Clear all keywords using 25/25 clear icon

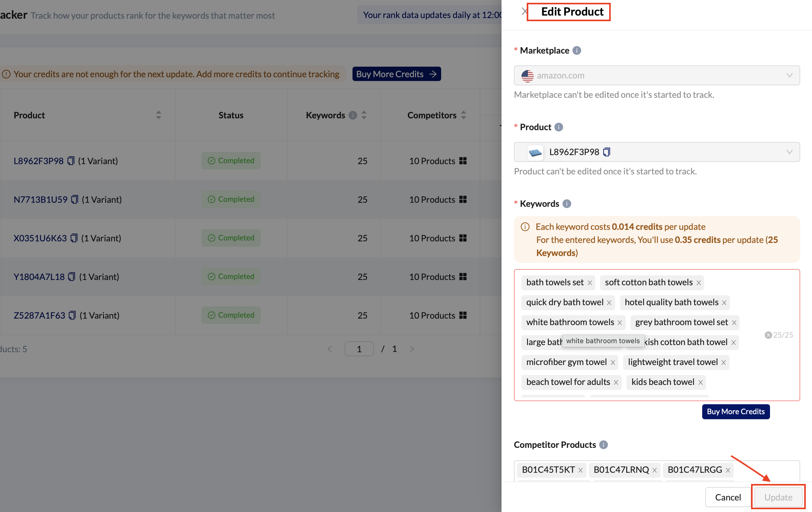pos(768,335)
